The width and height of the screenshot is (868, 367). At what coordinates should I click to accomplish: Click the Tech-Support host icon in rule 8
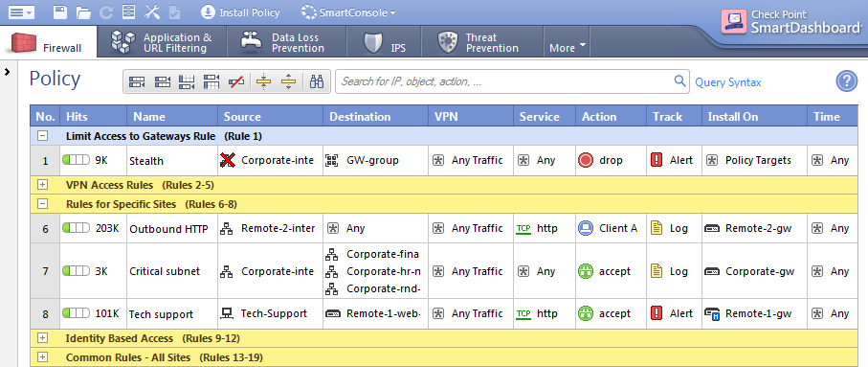[226, 313]
